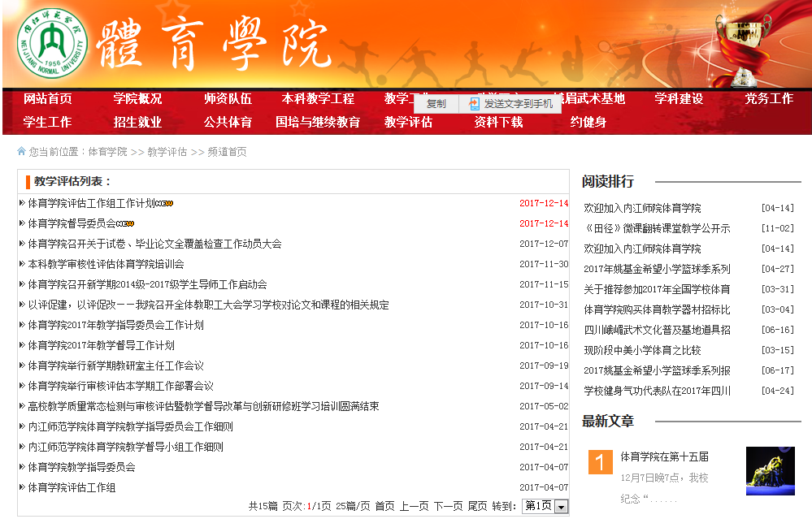Jump to 尾页 in pagination

click(x=477, y=506)
